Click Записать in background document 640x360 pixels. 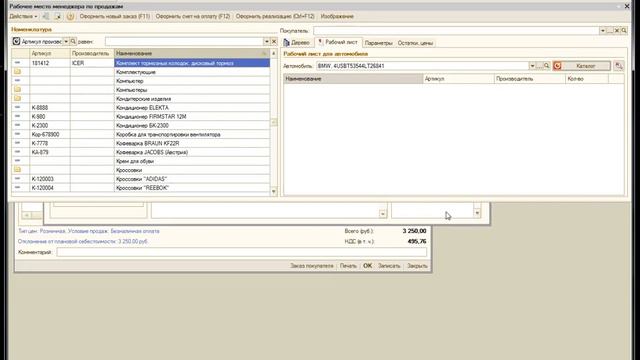click(389, 266)
